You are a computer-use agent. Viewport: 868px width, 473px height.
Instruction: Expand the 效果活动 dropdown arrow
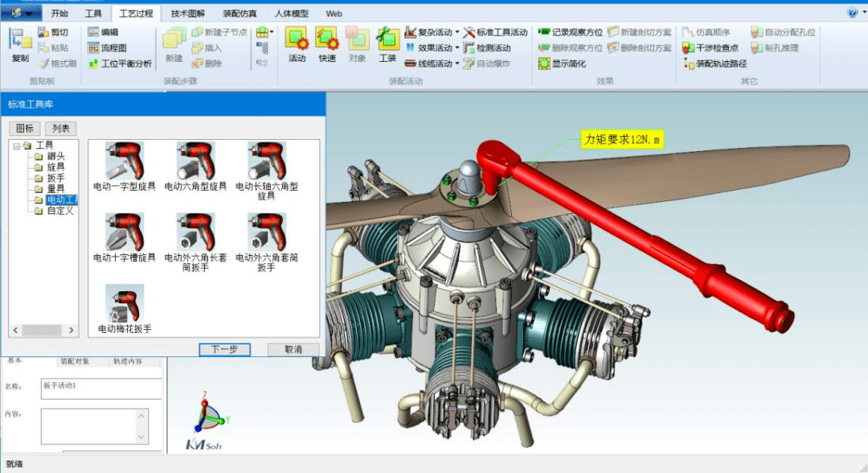click(457, 48)
